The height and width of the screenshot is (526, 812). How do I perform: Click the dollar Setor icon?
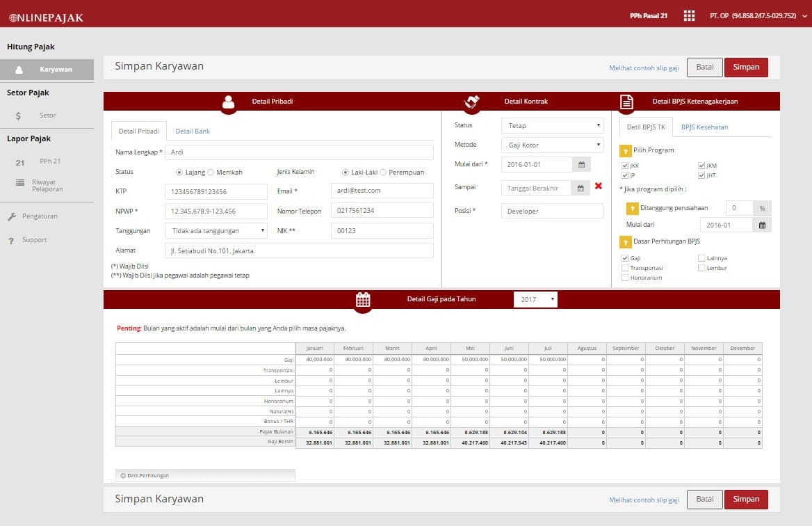tap(18, 115)
